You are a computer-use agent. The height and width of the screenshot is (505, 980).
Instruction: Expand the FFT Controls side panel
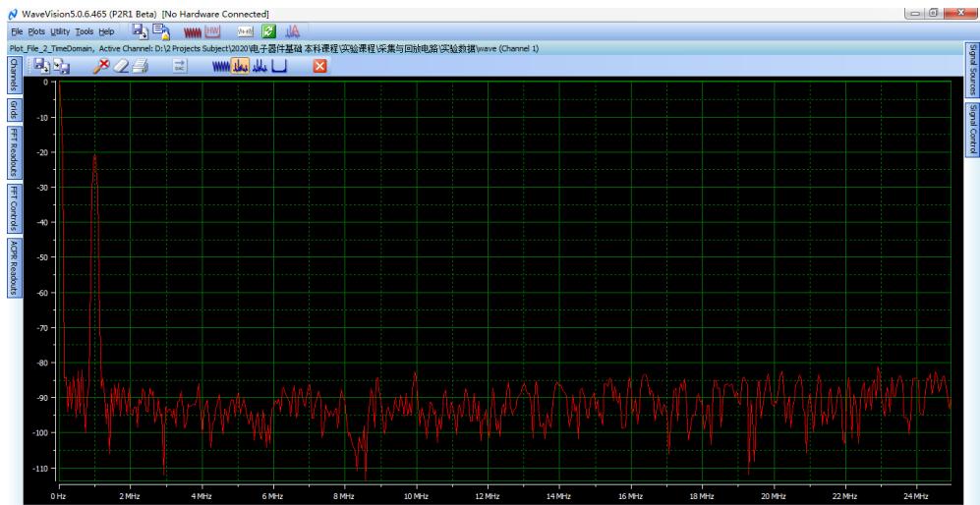coord(14,207)
